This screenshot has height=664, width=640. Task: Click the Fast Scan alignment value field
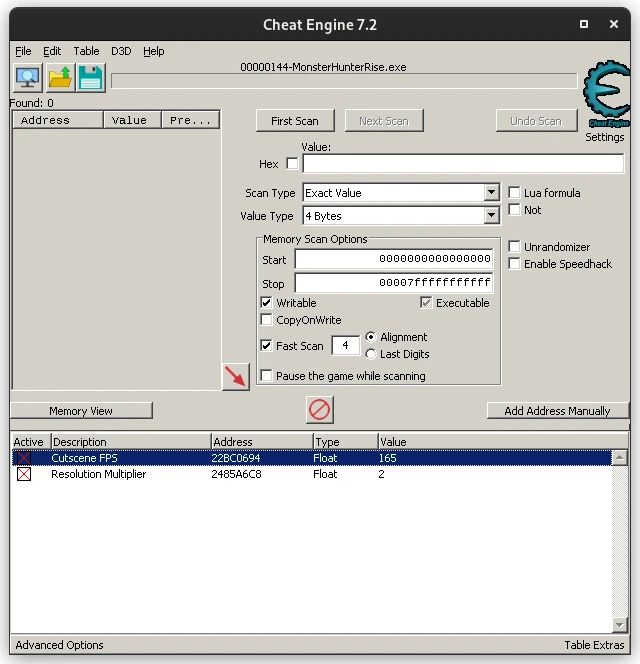346,346
